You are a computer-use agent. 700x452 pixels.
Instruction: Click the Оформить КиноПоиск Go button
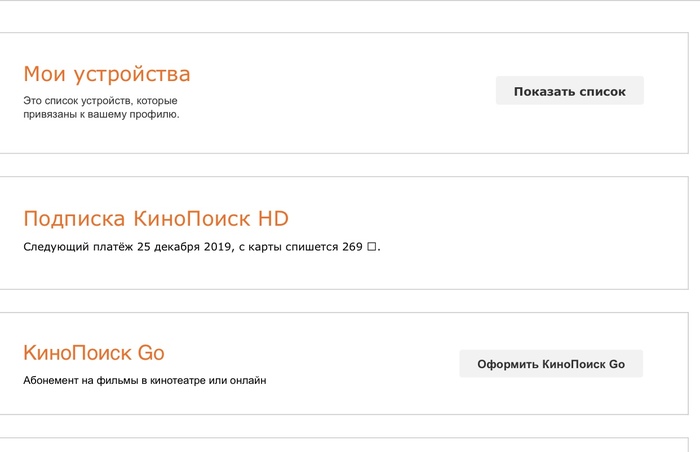(551, 364)
